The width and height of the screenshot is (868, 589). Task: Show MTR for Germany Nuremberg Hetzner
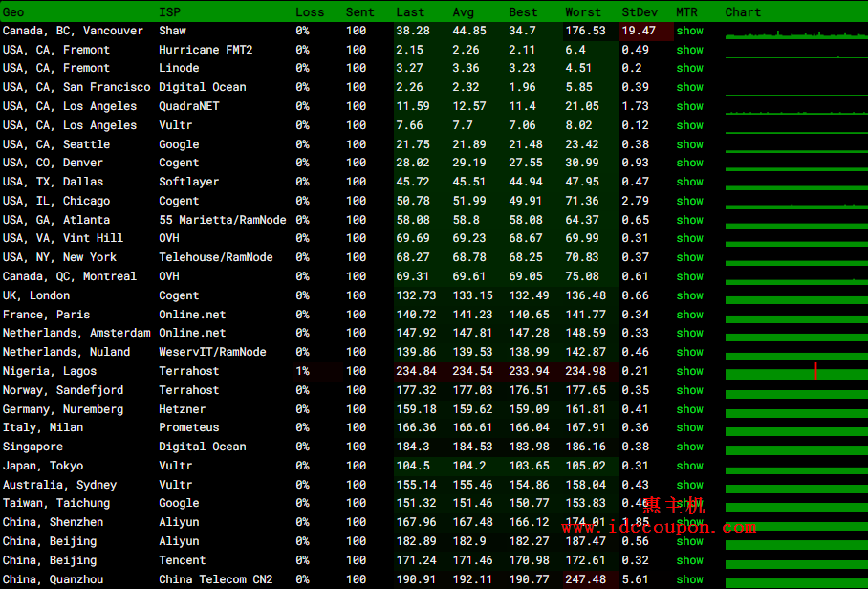tap(690, 409)
